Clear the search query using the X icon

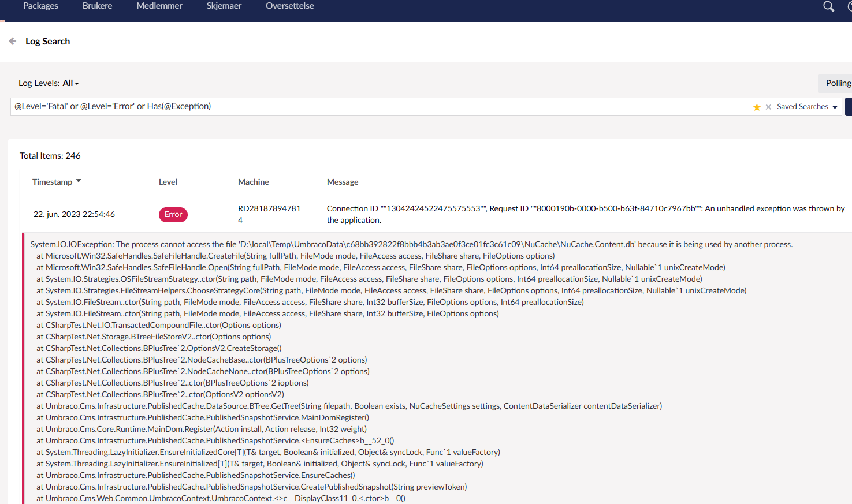[768, 107]
